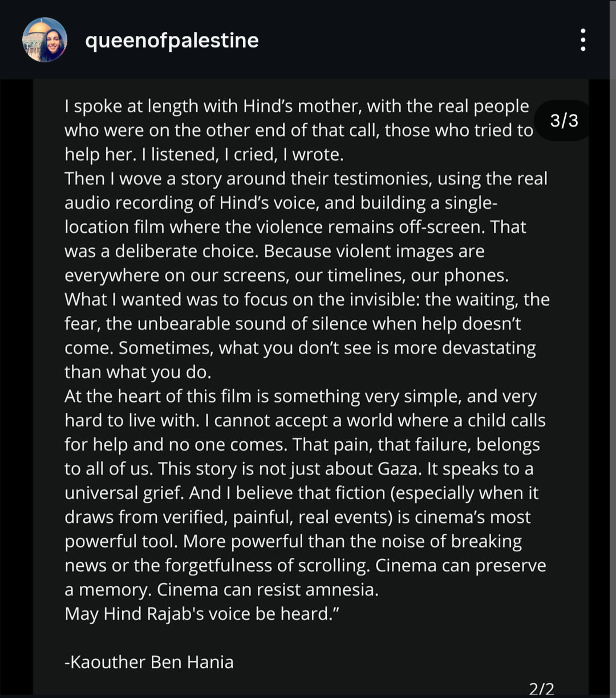This screenshot has width=616, height=698.
Task: Click "Then I wove a story" line
Action: 306,179
